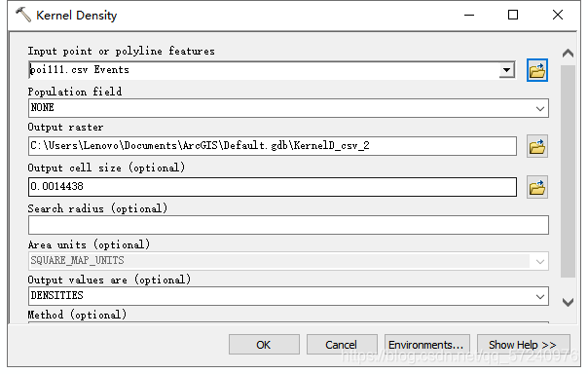Open the Environments settings button

point(426,345)
